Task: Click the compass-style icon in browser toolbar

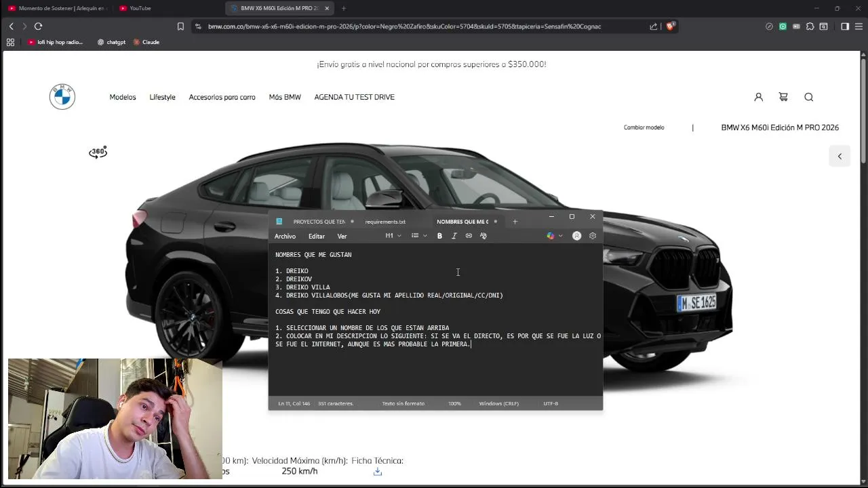Action: click(x=769, y=26)
